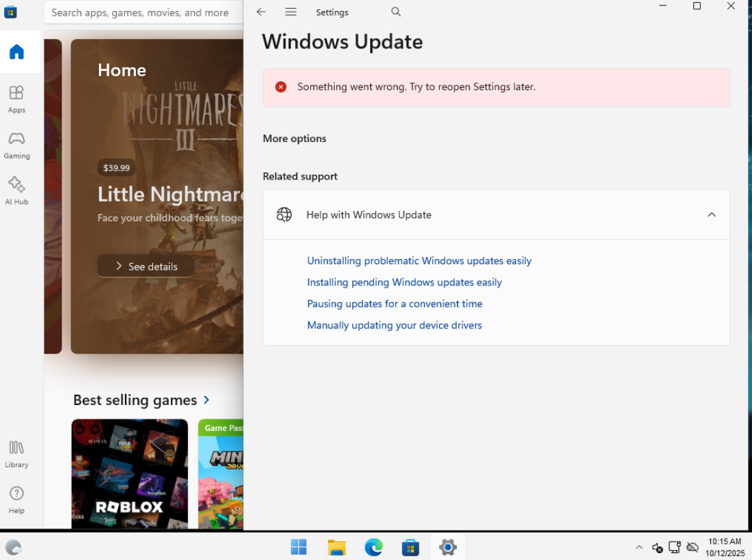Screen dimensions: 752x560
Task: Click Best selling games heading
Action: [135, 400]
